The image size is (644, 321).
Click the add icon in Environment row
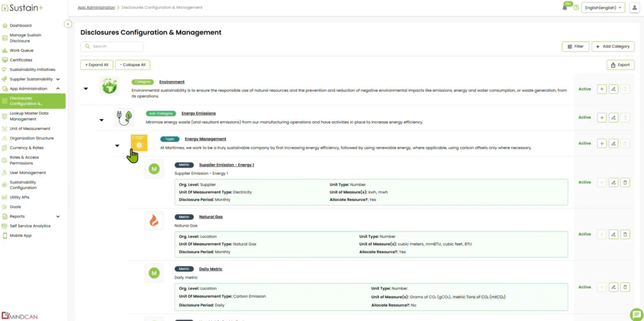pyautogui.click(x=602, y=89)
